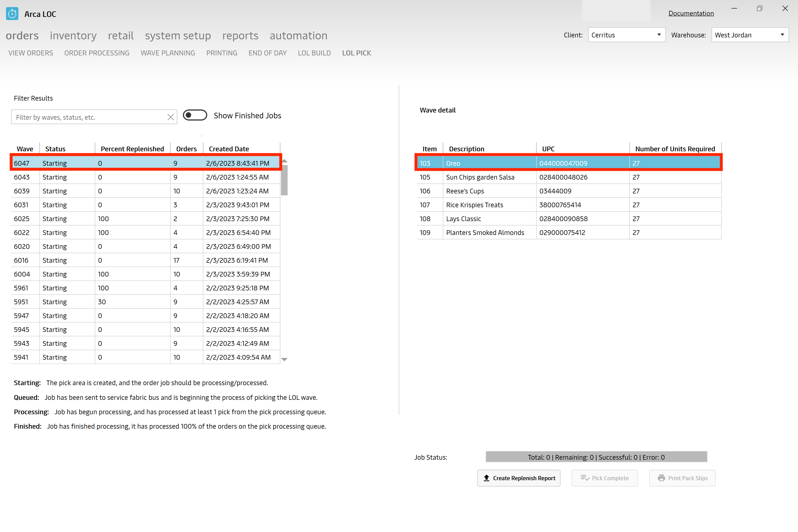Image resolution: width=798 pixels, height=532 pixels.
Task: Sort by the Orders column header
Action: tap(186, 149)
